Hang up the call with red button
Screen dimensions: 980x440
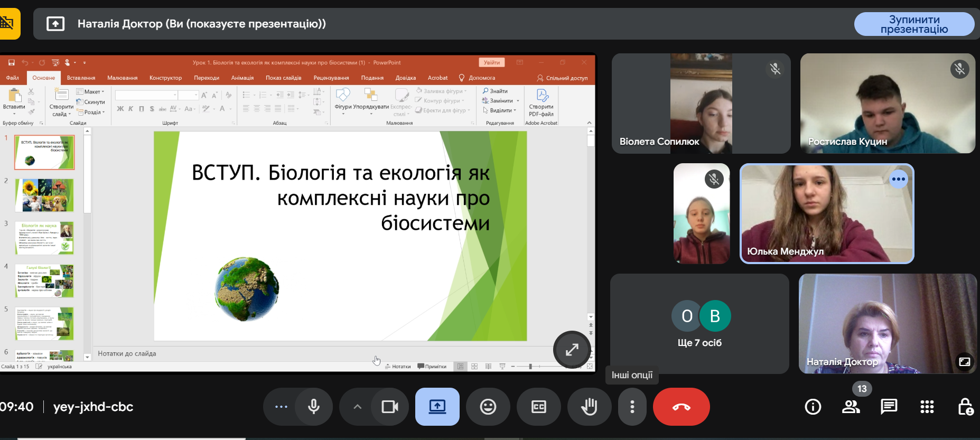(x=682, y=407)
